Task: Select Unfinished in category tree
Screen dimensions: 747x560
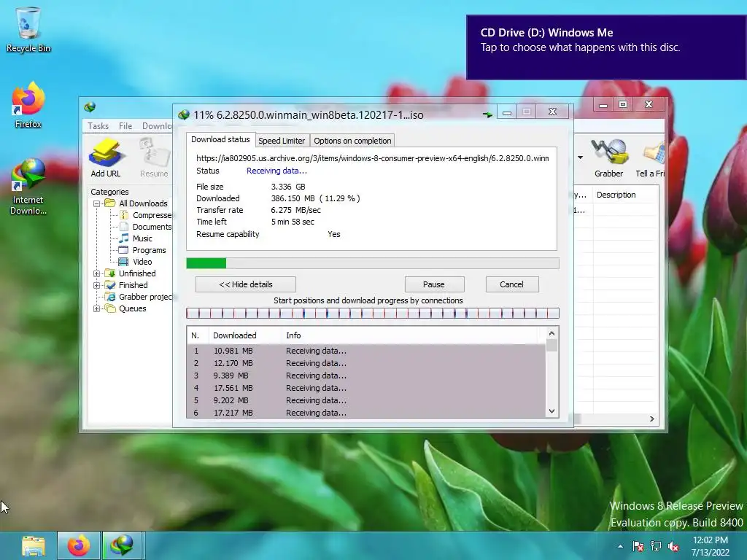Action: click(x=137, y=273)
